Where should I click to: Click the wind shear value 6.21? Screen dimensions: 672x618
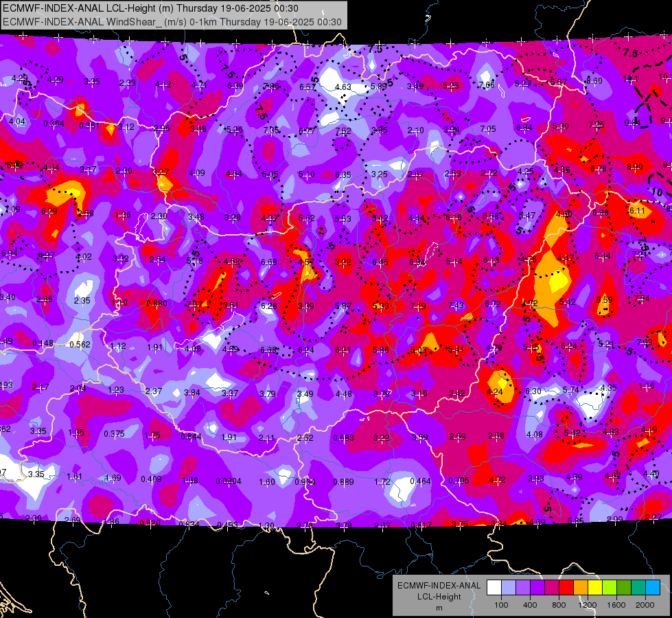click(x=343, y=350)
